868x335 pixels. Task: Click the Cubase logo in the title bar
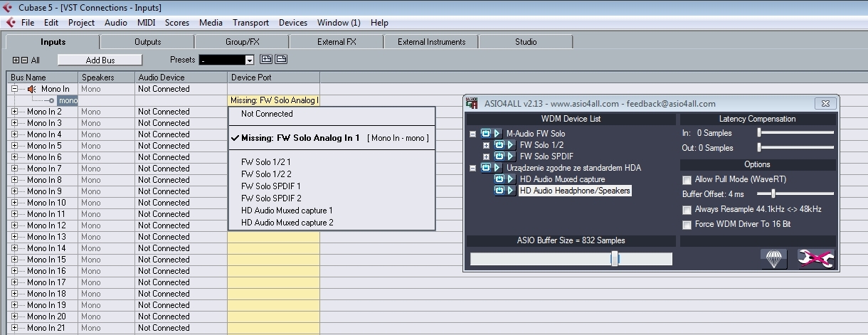[8, 8]
